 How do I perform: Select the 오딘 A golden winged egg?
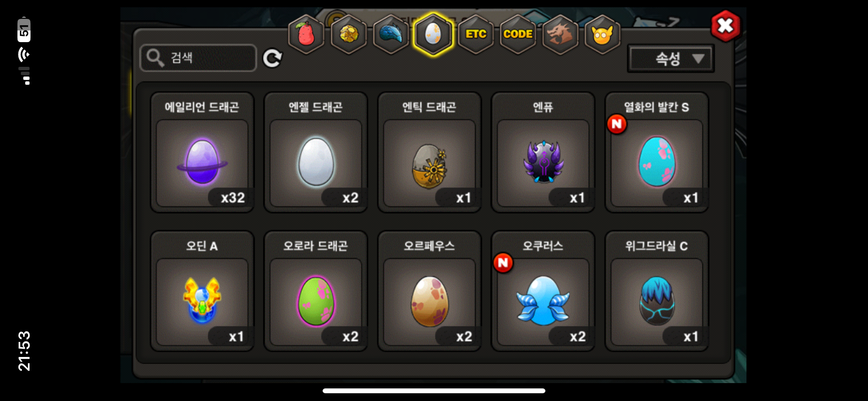(x=202, y=291)
